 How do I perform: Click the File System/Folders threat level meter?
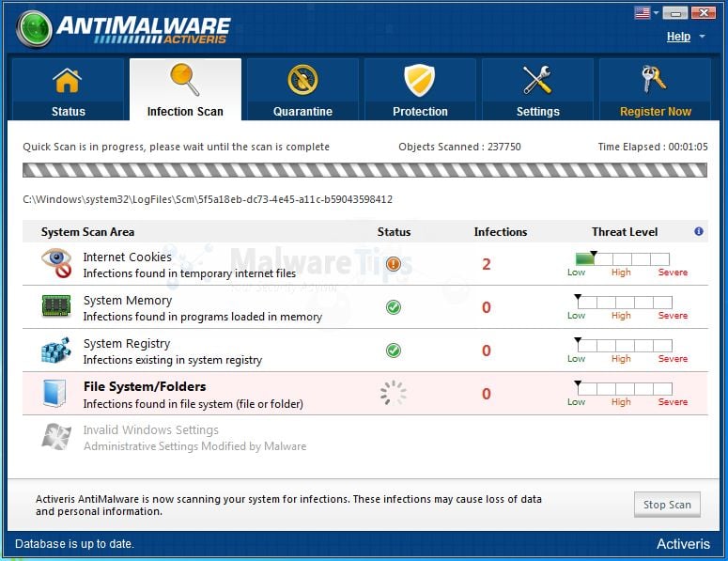(624, 389)
